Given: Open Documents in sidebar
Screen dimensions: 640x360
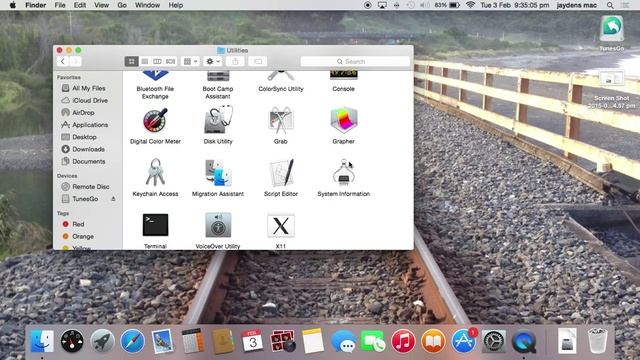Looking at the screenshot, I should [88, 162].
